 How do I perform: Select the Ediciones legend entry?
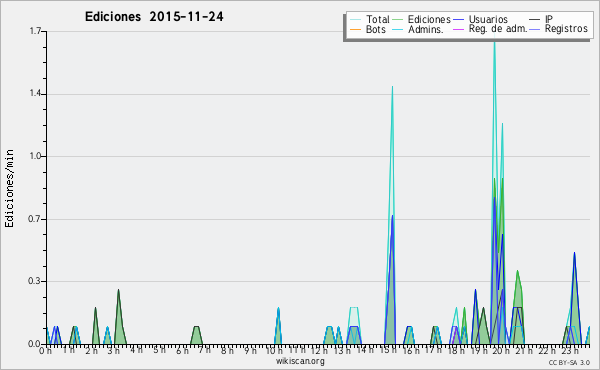429,20
